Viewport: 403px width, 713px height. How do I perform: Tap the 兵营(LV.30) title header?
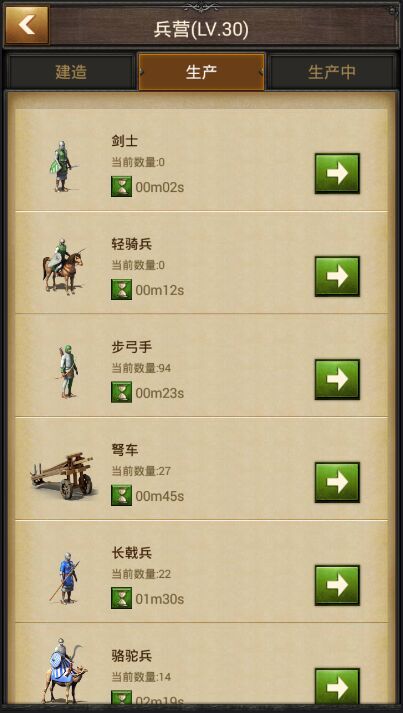[201, 30]
